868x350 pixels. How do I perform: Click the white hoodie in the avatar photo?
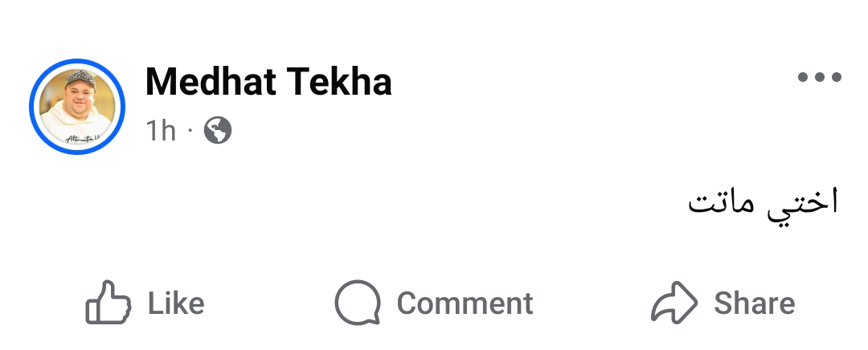(x=77, y=126)
